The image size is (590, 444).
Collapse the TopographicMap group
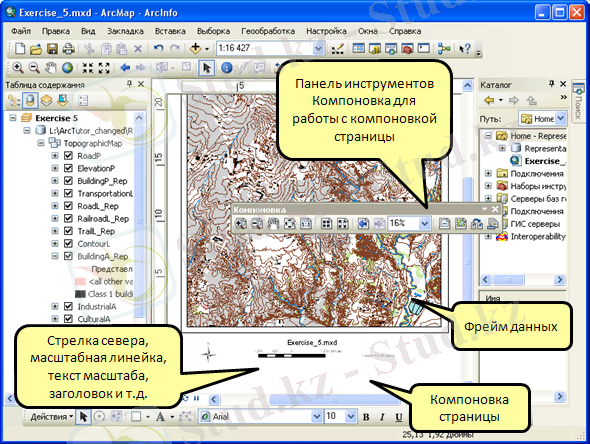tap(41, 143)
